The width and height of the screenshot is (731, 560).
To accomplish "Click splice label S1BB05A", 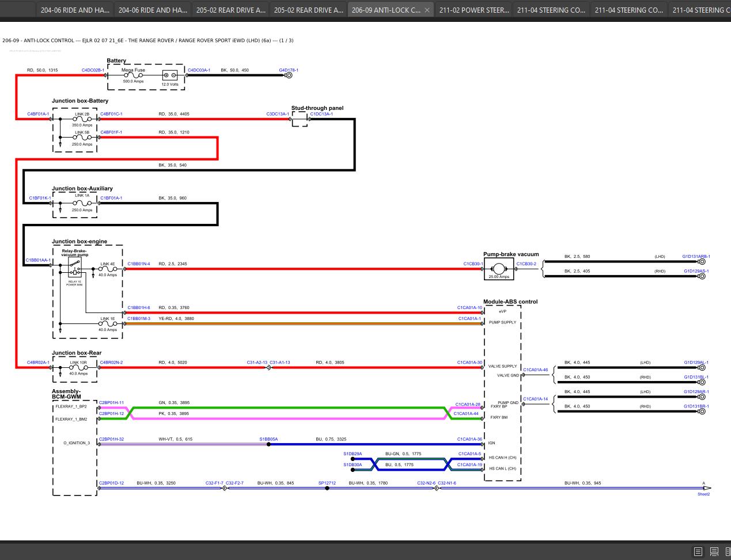I will (268, 439).
